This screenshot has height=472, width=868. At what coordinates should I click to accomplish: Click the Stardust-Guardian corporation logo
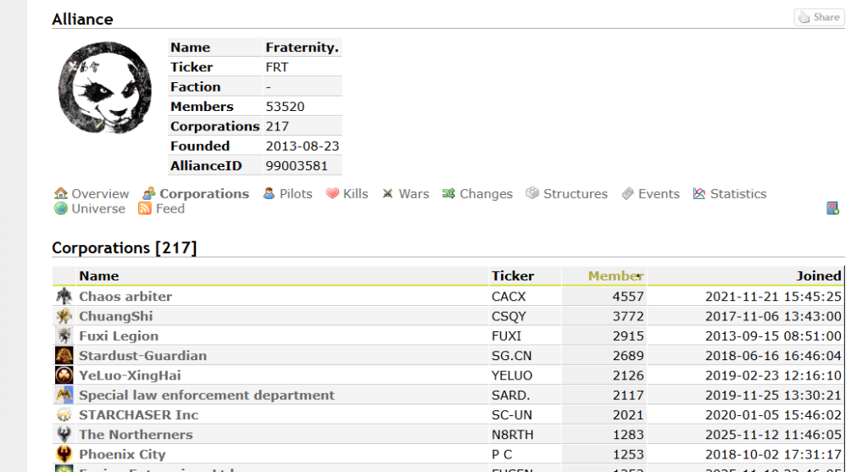(x=64, y=356)
